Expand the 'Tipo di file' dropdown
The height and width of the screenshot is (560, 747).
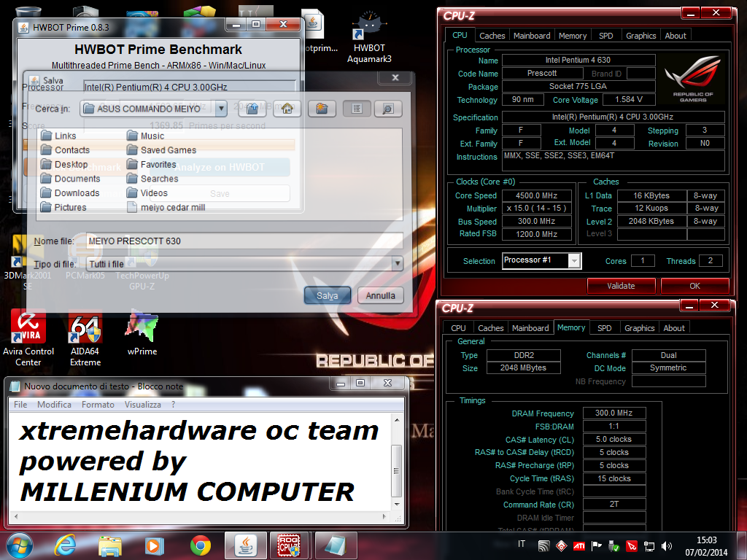coord(397,263)
